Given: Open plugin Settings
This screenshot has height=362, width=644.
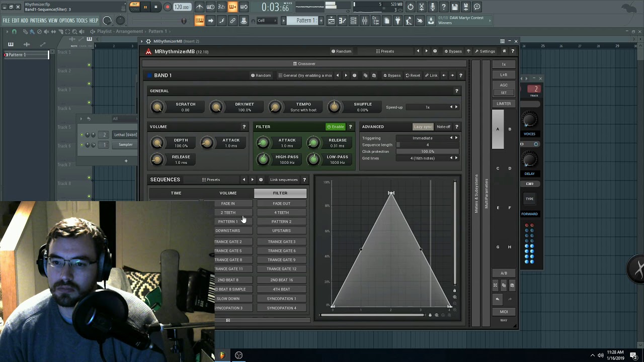Looking at the screenshot, I should coord(485,51).
